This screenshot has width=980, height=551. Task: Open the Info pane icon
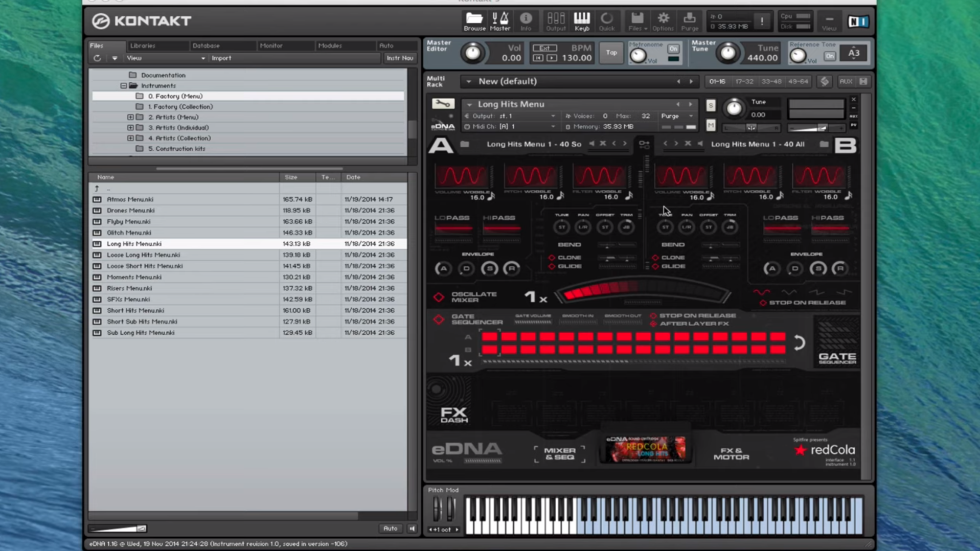[526, 21]
